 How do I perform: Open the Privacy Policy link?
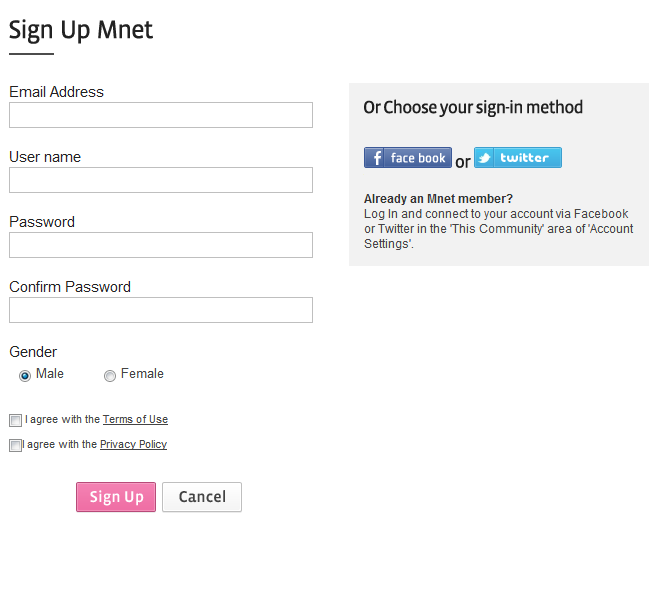click(133, 444)
